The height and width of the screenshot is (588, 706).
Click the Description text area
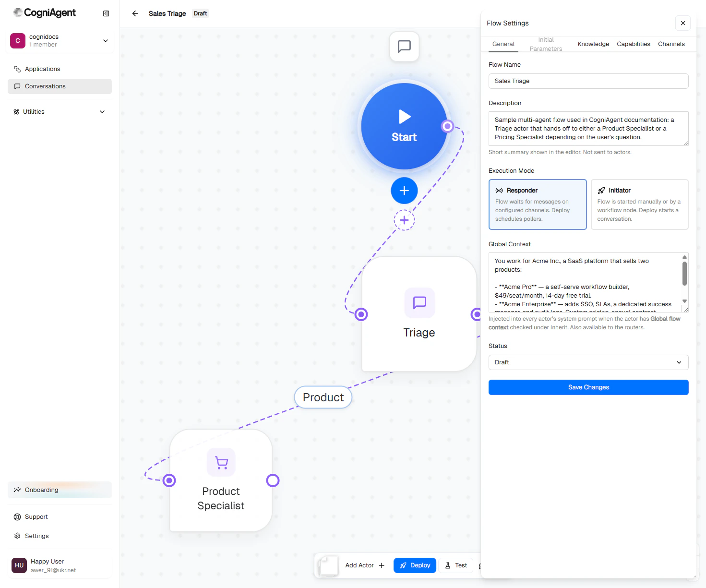[588, 129]
